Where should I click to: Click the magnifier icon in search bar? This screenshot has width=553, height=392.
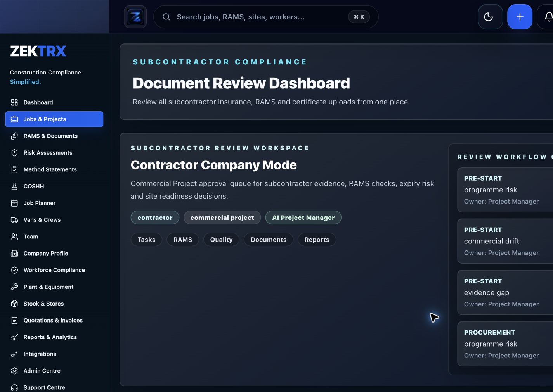166,17
